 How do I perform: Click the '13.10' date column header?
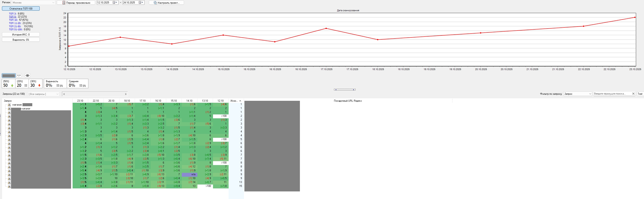[x=205, y=101]
